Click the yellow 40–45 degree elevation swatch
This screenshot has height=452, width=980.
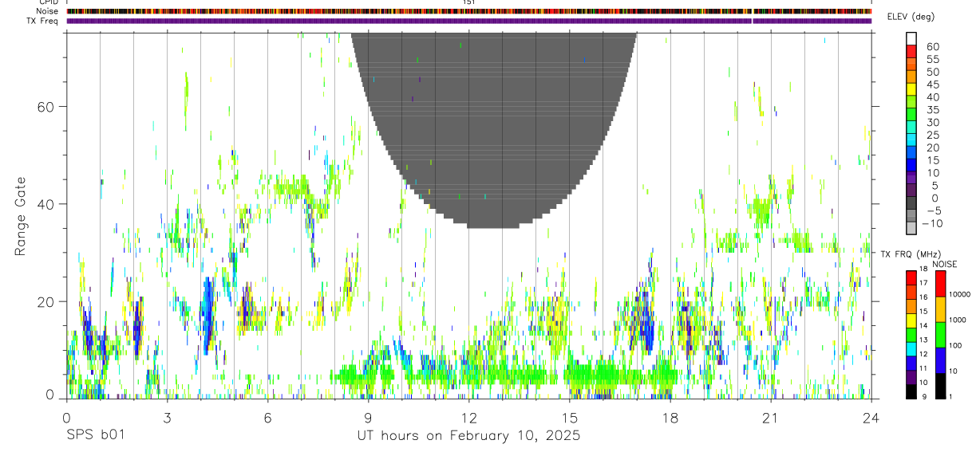pos(911,90)
